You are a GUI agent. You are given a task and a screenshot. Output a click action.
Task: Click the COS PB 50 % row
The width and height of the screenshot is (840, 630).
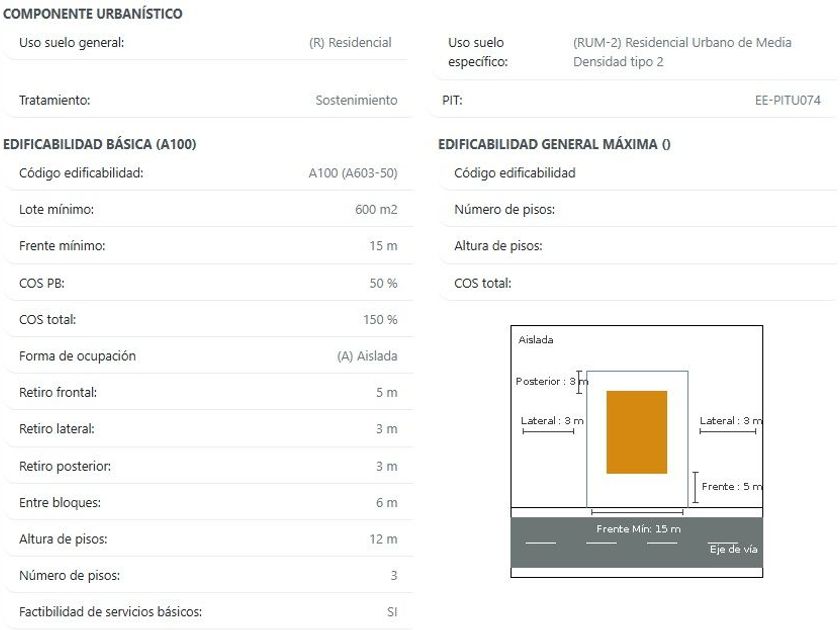coord(208,283)
